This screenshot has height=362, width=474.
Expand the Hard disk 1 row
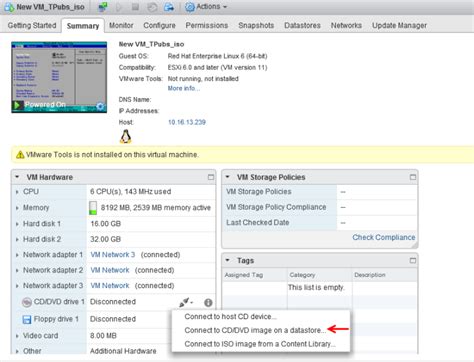click(x=17, y=224)
